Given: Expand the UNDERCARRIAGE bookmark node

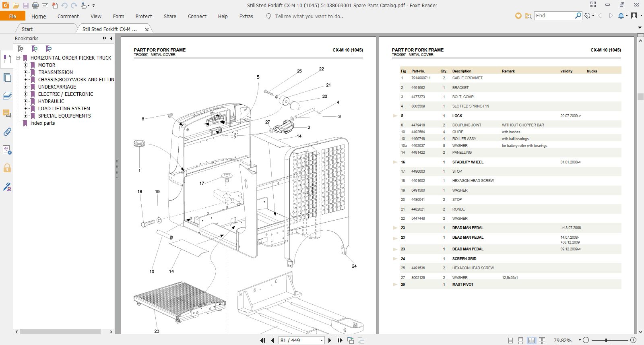Looking at the screenshot, I should tap(26, 87).
